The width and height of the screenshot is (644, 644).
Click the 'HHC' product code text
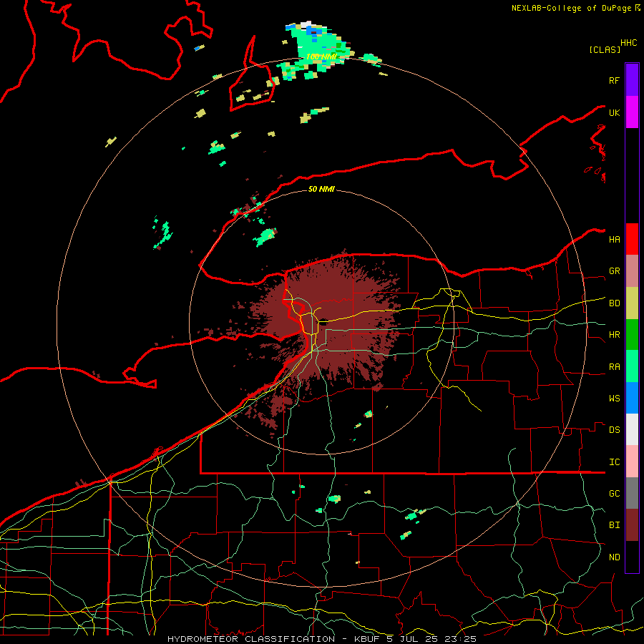tap(629, 43)
